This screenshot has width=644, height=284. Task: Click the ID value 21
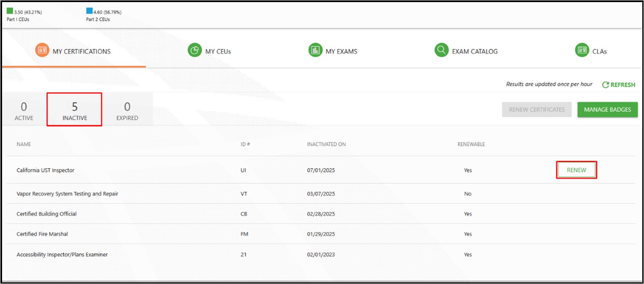point(244,254)
